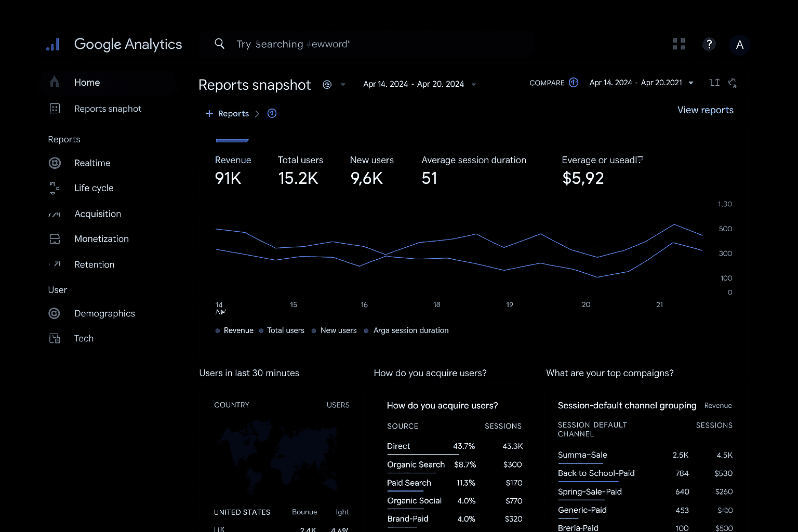Open Realtime reports
The image size is (798, 532).
92,163
